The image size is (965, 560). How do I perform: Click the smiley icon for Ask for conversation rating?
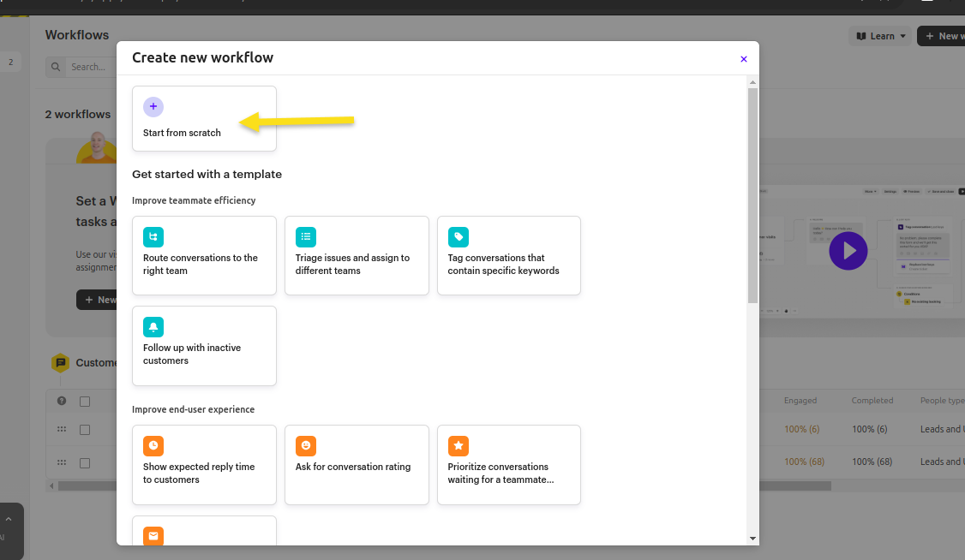pyautogui.click(x=306, y=445)
